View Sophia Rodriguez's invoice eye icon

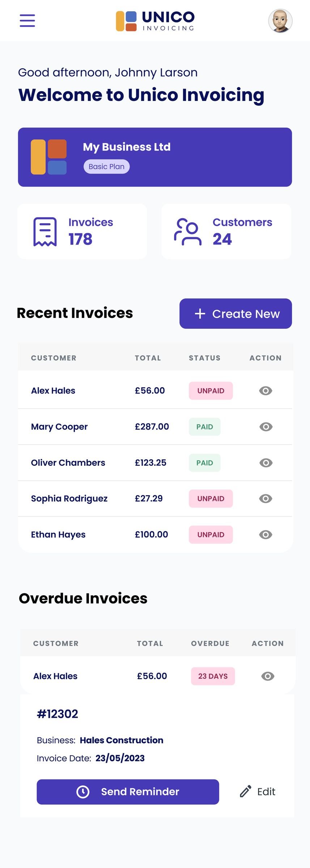click(266, 498)
